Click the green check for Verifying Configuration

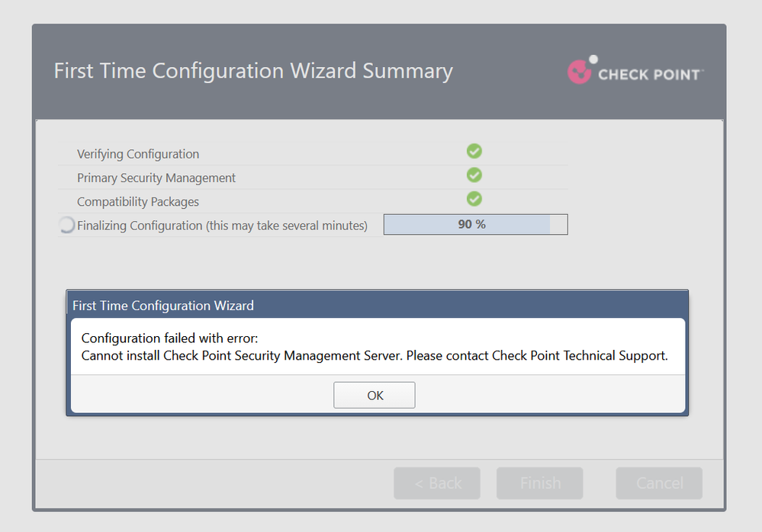[x=474, y=152]
